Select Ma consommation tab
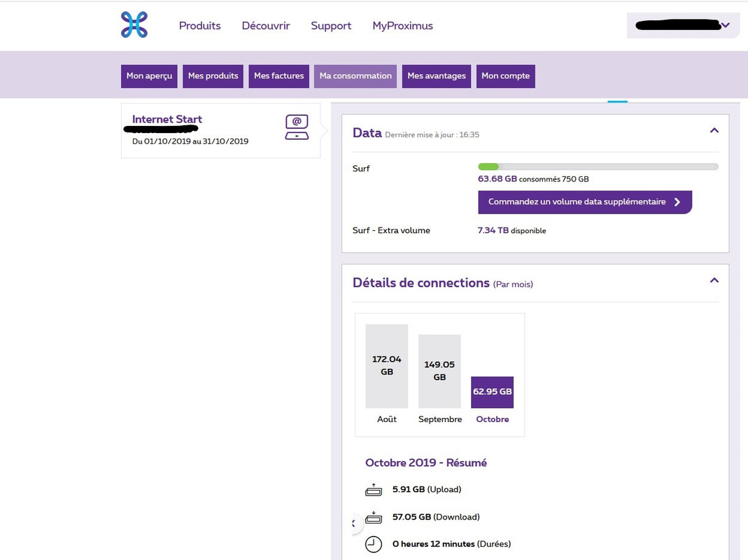 tap(355, 76)
